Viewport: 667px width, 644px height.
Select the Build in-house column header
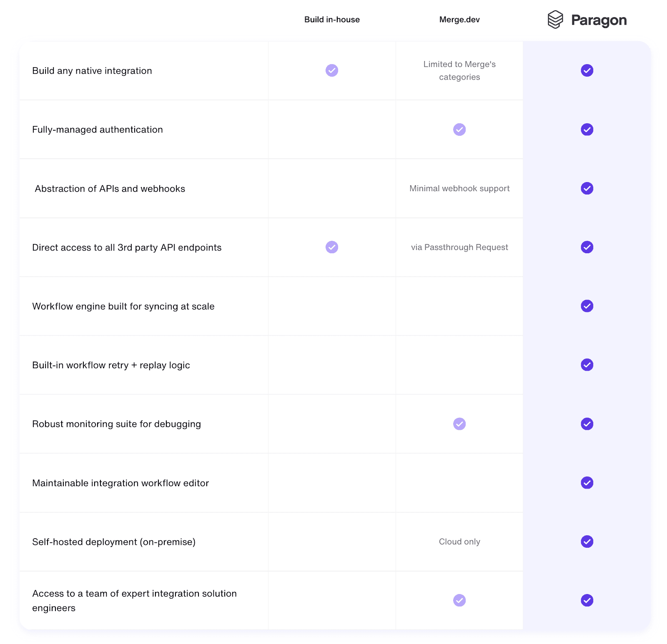tap(332, 20)
